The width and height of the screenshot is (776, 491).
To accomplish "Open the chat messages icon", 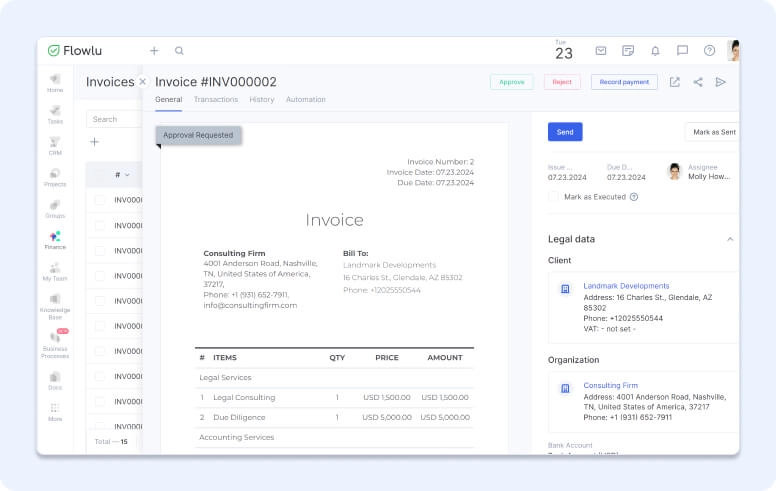I will (682, 50).
